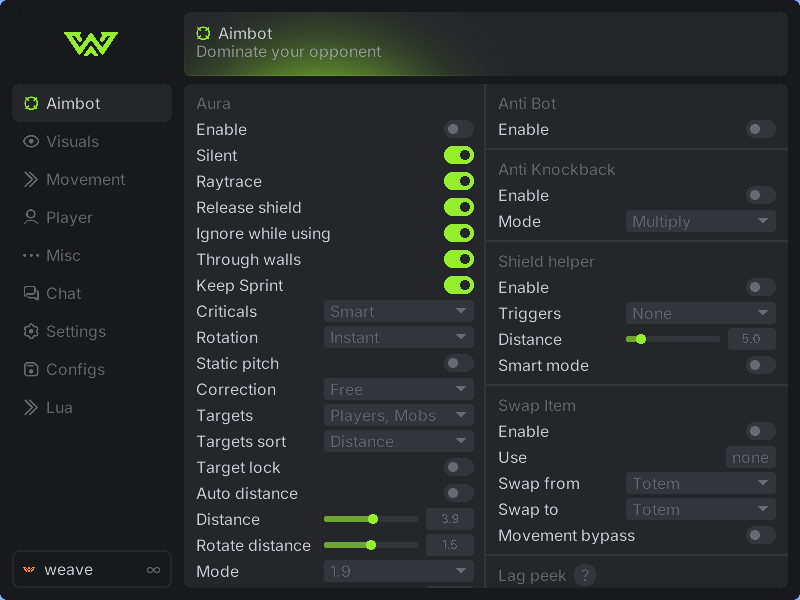The image size is (800, 600).
Task: Click the Visuals eye icon in sidebar
Action: point(31,142)
